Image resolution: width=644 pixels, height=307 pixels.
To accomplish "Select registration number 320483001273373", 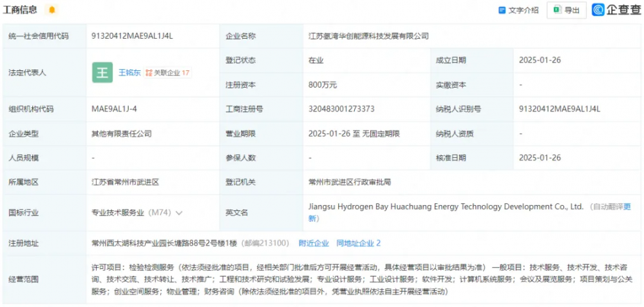I will coord(341,109).
